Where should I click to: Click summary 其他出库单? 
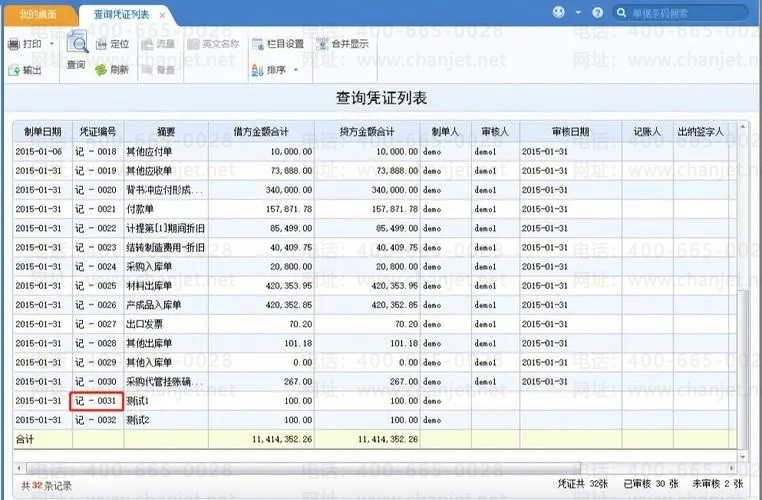[149, 344]
